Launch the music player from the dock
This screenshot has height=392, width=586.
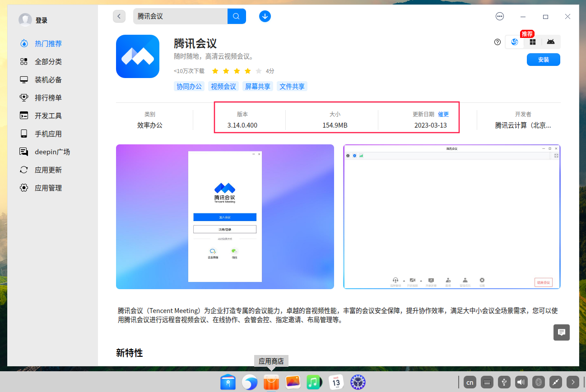pos(315,383)
